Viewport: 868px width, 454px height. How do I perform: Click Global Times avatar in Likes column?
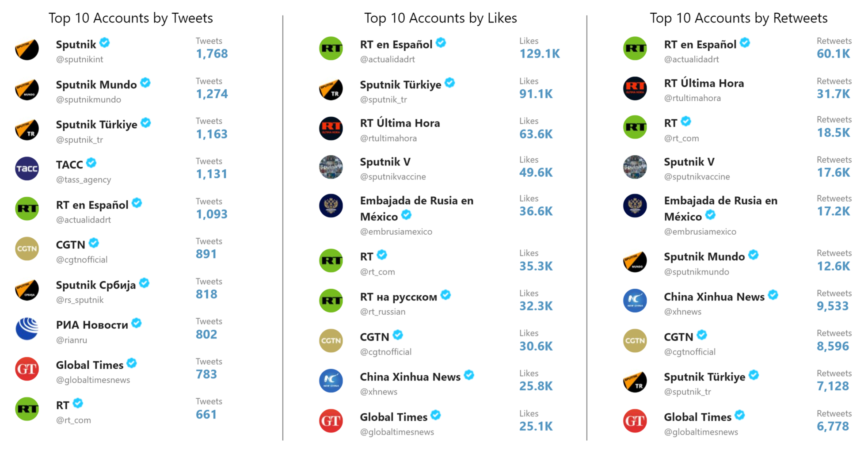[x=331, y=421]
